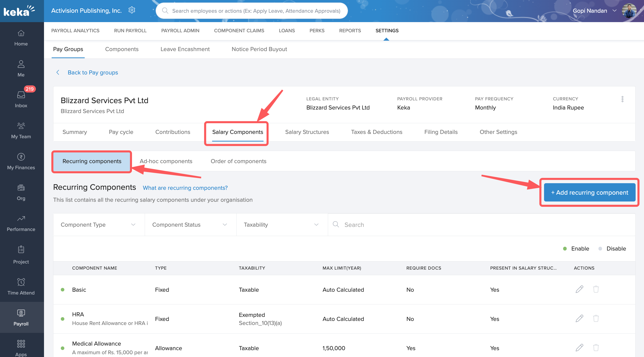Open the RUN PAYROLL menu tab
Screen dimensions: 644x357
pyautogui.click(x=130, y=30)
